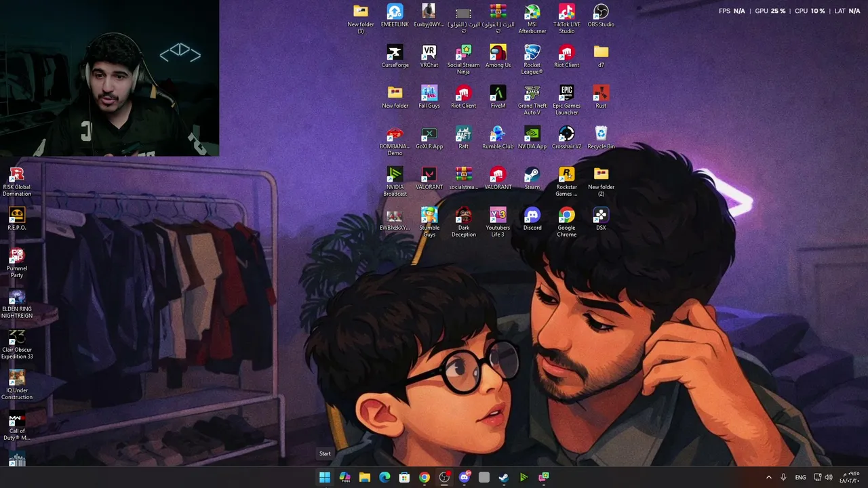The width and height of the screenshot is (868, 488).
Task: Select the Social Stream Ninja desktop icon
Action: click(464, 60)
